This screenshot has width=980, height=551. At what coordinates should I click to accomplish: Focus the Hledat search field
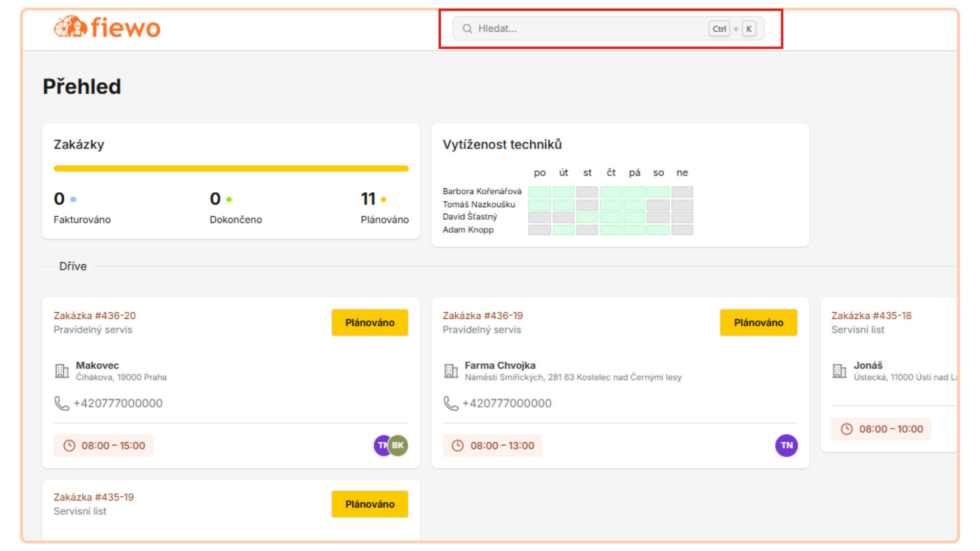(587, 29)
